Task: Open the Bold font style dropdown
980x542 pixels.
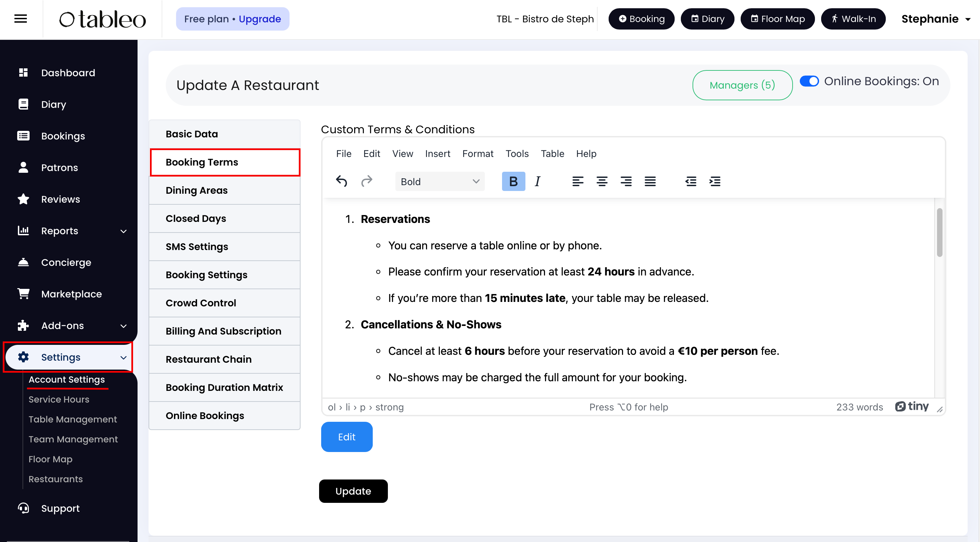Action: tap(440, 181)
